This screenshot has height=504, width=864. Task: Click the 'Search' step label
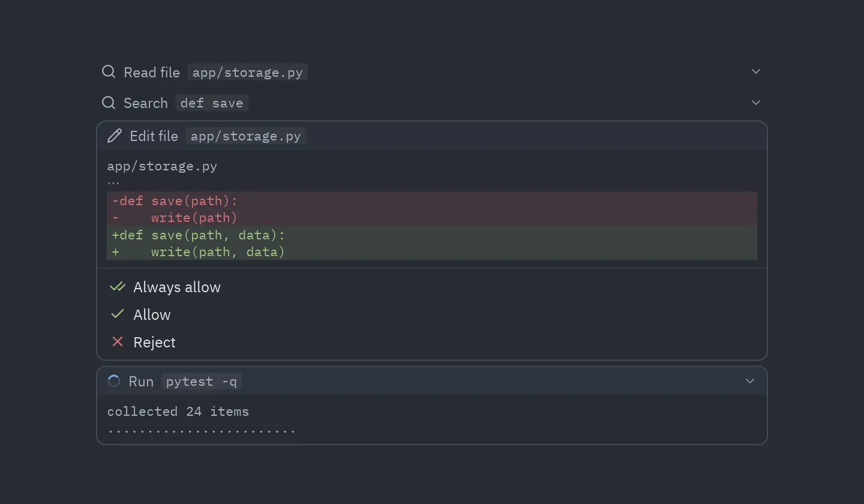click(146, 103)
